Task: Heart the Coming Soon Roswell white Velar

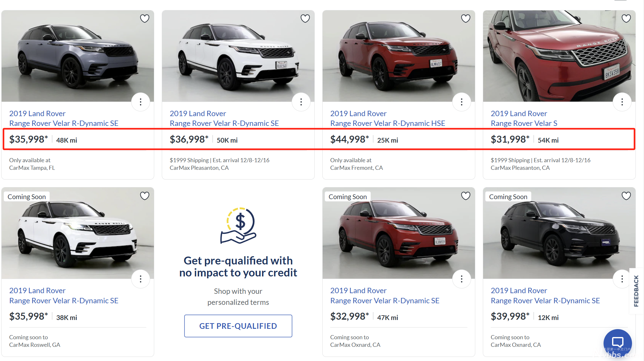Action: 145,196
